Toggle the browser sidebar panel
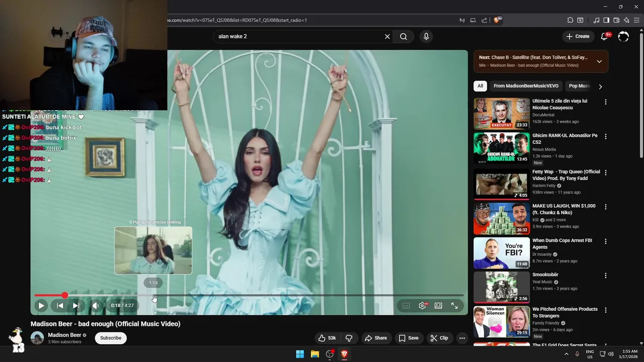644x362 pixels. point(606,20)
